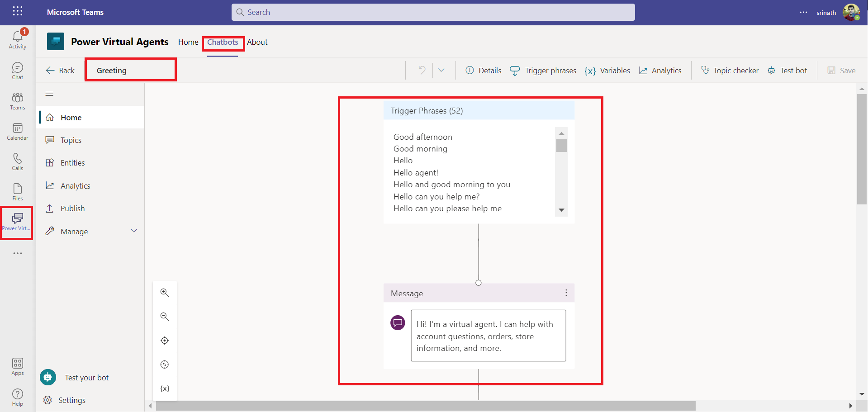Open the Topic checker
Image resolution: width=868 pixels, height=412 pixels.
[x=730, y=71]
